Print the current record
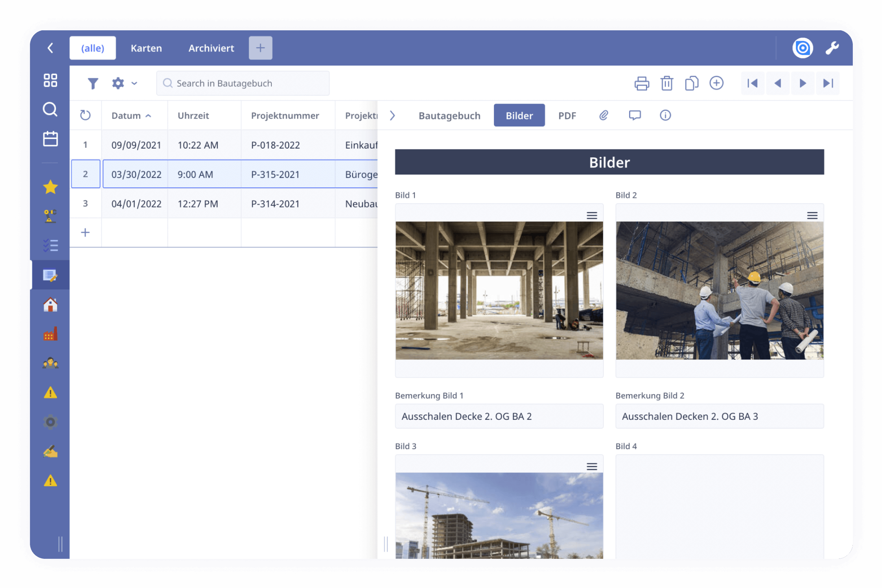 tap(642, 83)
